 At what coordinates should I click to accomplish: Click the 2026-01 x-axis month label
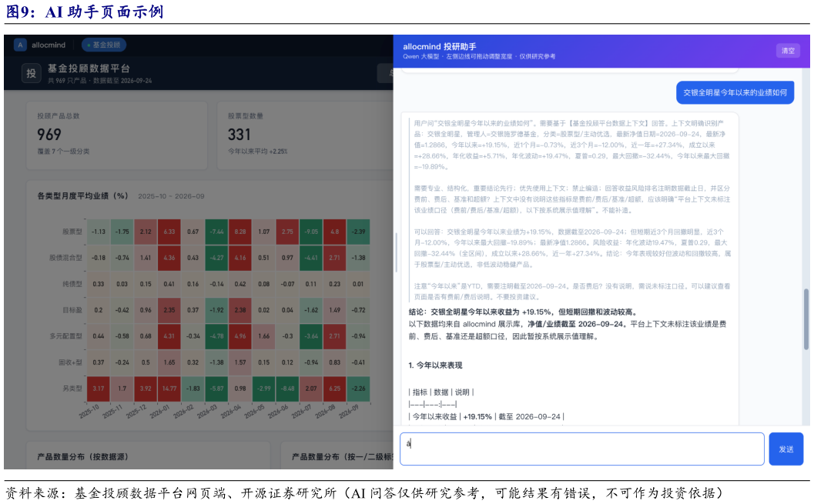point(160,412)
